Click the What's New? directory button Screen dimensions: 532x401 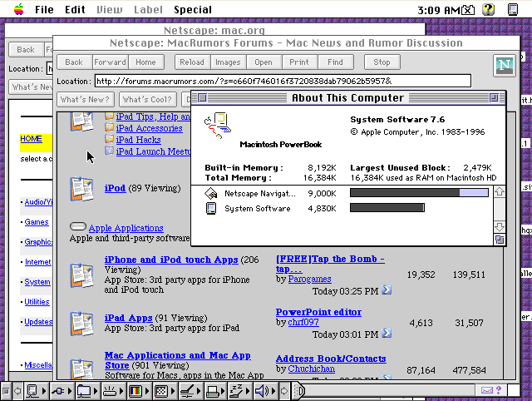pos(85,100)
